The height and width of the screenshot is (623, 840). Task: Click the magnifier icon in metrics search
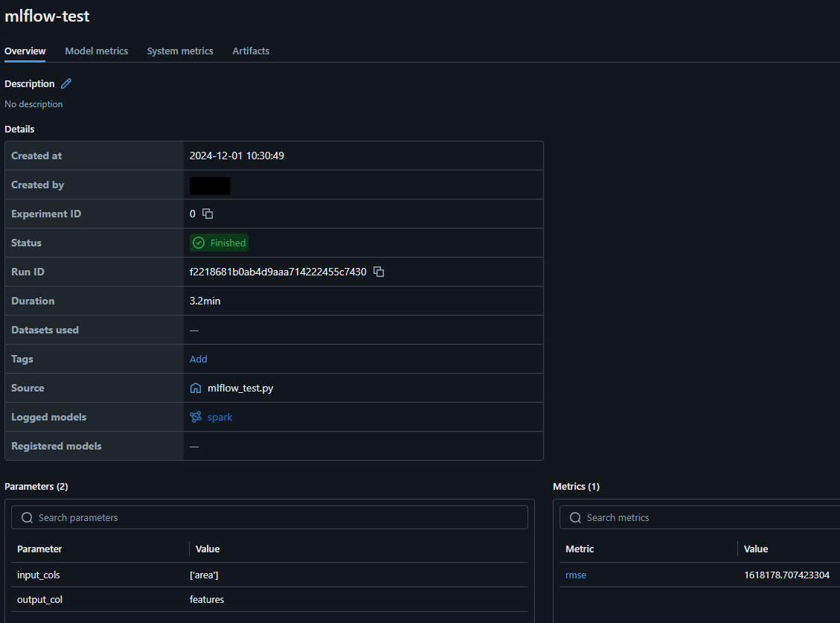[575, 517]
